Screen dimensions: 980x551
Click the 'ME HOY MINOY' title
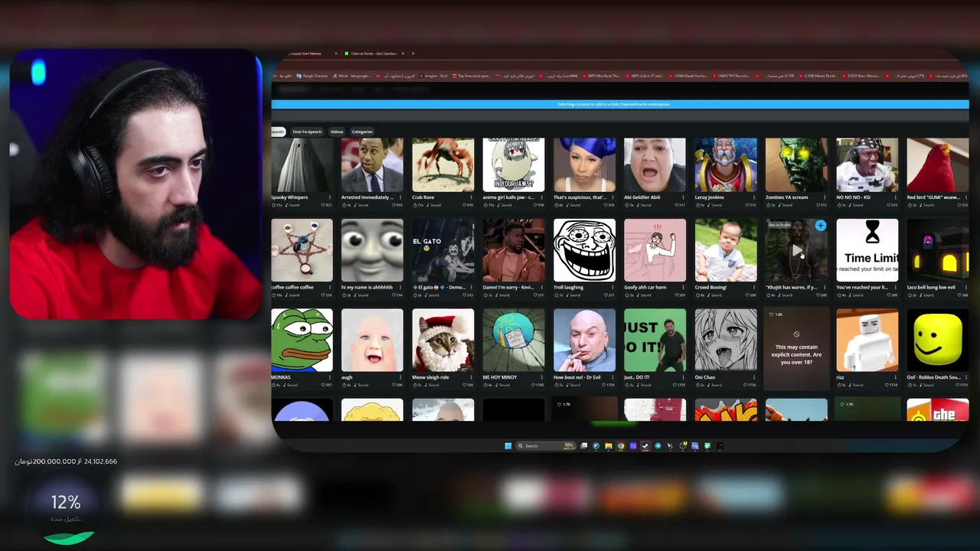click(500, 377)
